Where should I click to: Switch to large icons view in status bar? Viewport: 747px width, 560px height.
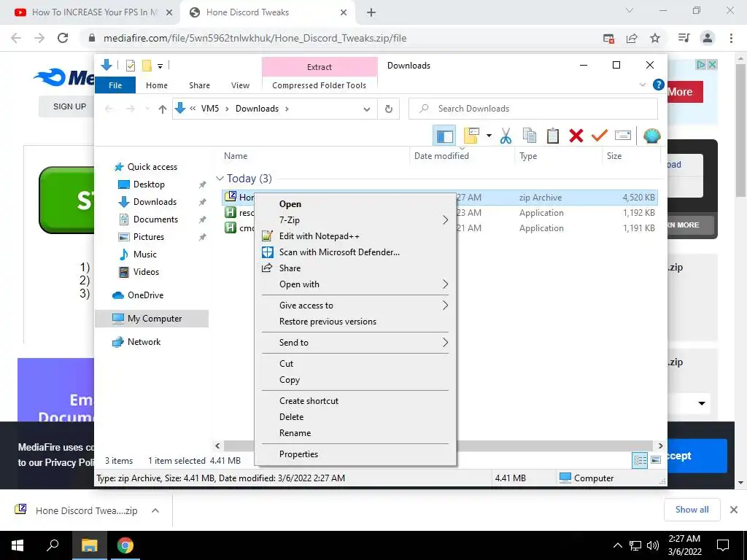[656, 460]
